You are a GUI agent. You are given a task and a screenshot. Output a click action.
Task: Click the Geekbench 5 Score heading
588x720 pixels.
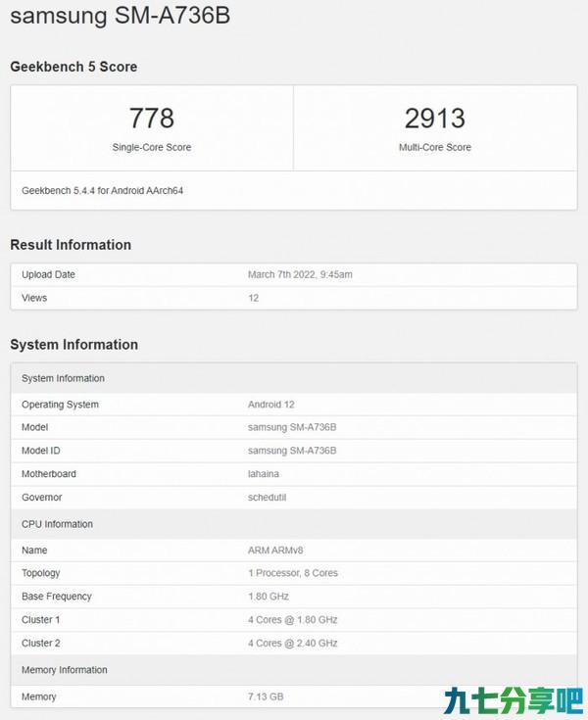(x=73, y=67)
